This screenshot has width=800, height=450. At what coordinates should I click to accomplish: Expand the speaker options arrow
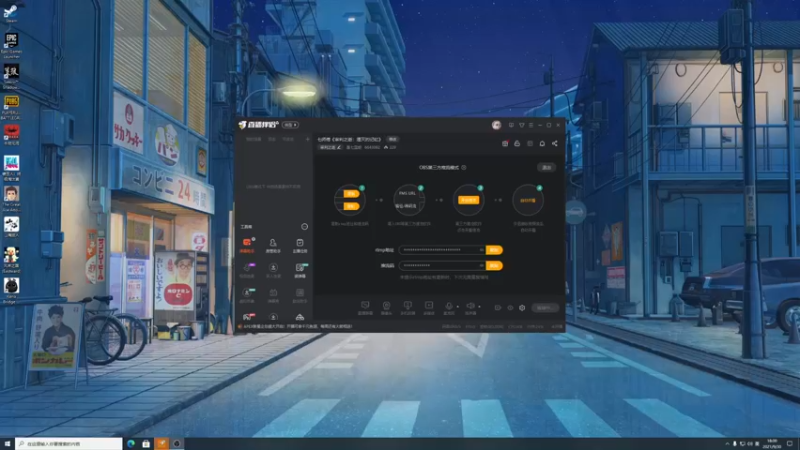click(x=479, y=307)
